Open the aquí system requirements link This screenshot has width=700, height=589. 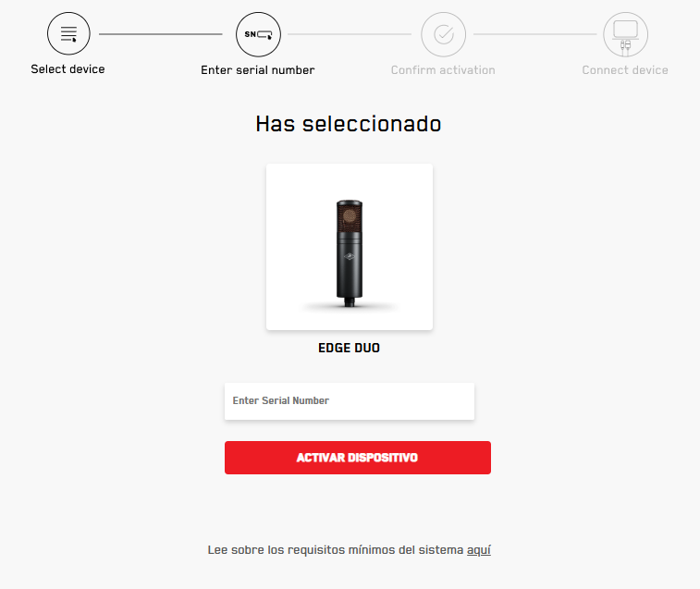[479, 550]
